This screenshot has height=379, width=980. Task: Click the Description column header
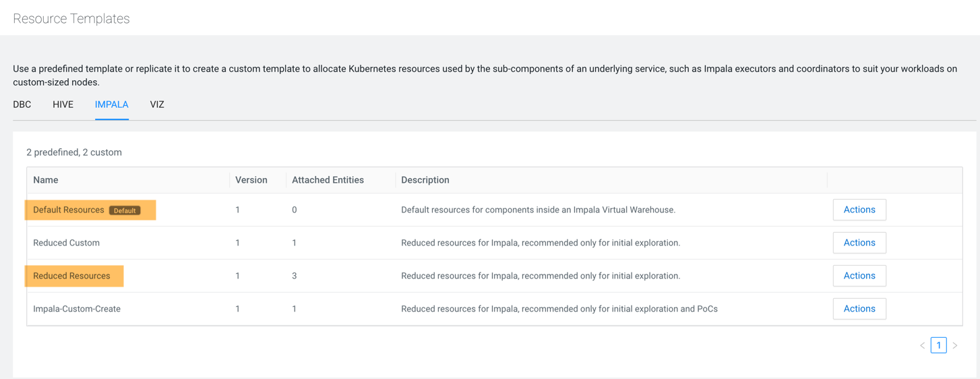425,180
